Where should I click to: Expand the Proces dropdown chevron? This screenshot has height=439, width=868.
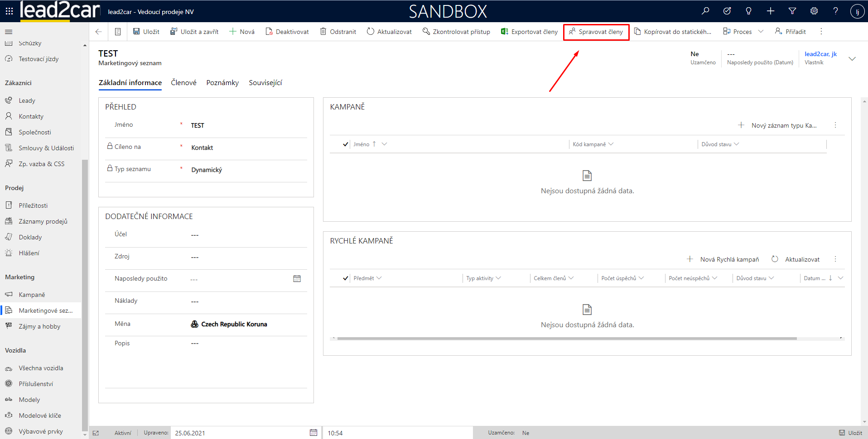point(761,32)
